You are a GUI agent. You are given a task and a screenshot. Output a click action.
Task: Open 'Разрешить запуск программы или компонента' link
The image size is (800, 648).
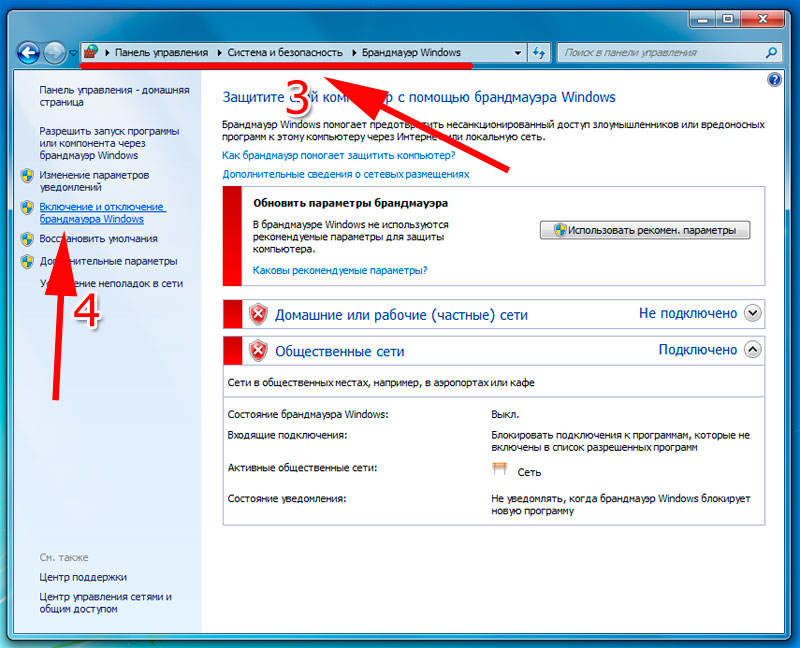[x=109, y=143]
